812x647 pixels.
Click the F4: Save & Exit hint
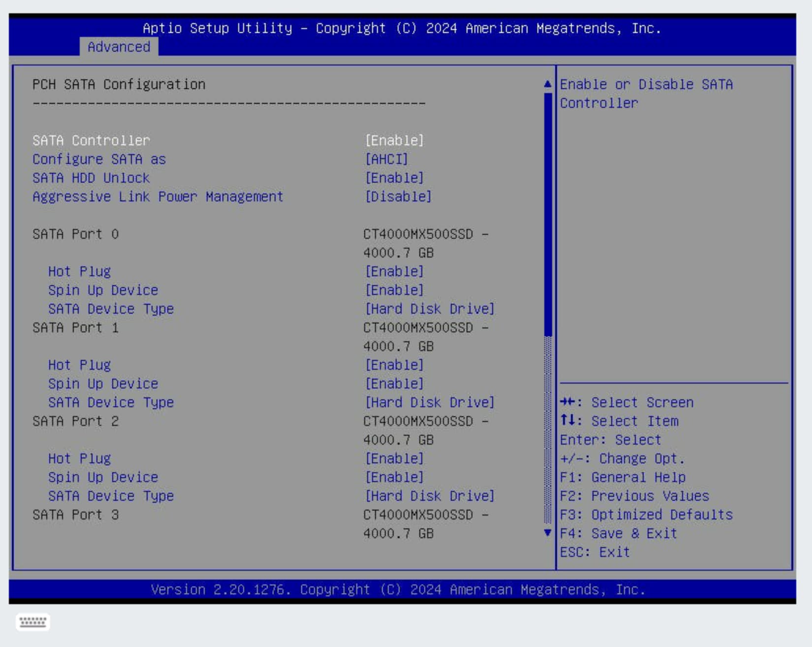coord(619,533)
